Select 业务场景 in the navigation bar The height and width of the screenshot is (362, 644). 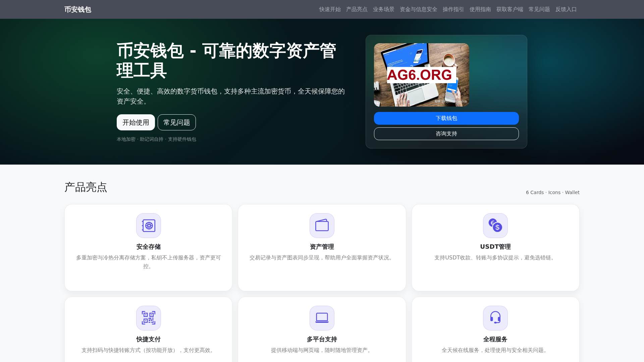point(384,9)
